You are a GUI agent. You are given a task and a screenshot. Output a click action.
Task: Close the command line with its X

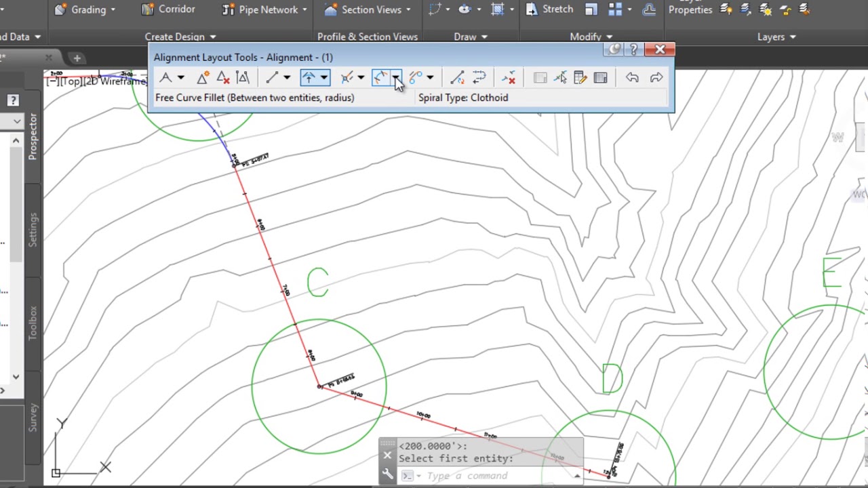click(387, 456)
